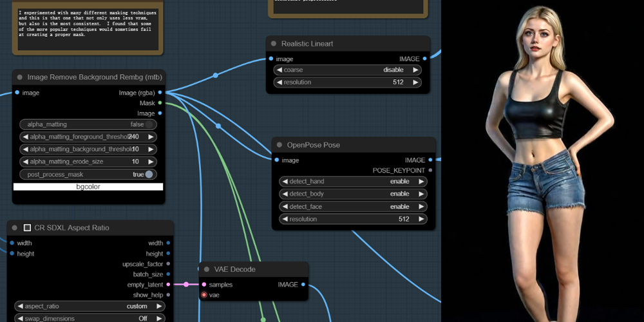Click the samples input socket on VAE Decode
The height and width of the screenshot is (322, 644).
tap(204, 284)
